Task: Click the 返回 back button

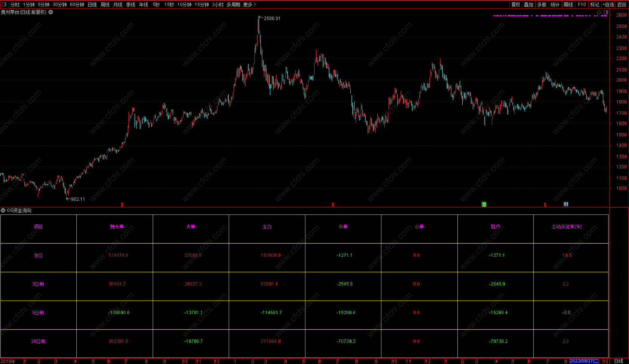Action: (x=622, y=5)
